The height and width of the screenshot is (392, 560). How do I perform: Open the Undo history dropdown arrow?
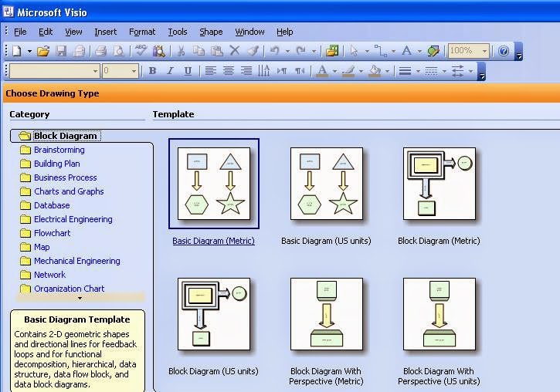(287, 52)
